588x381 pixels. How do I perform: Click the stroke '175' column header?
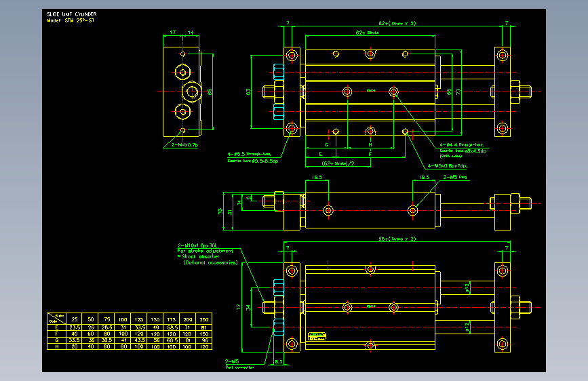(172, 319)
